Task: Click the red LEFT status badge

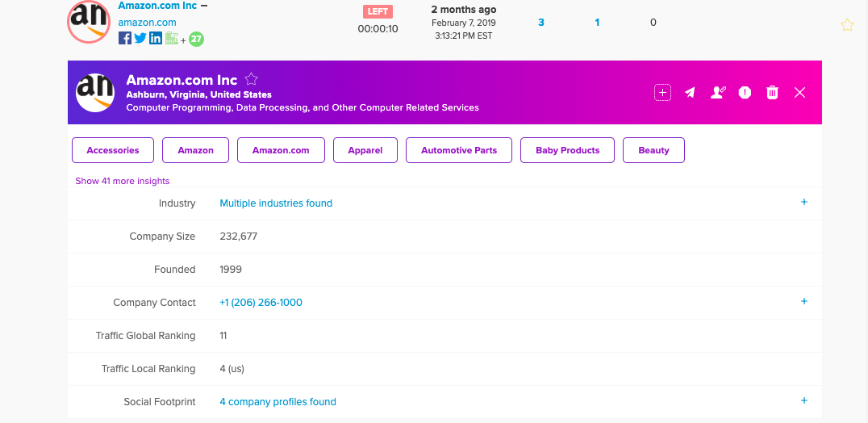Action: 378,11
